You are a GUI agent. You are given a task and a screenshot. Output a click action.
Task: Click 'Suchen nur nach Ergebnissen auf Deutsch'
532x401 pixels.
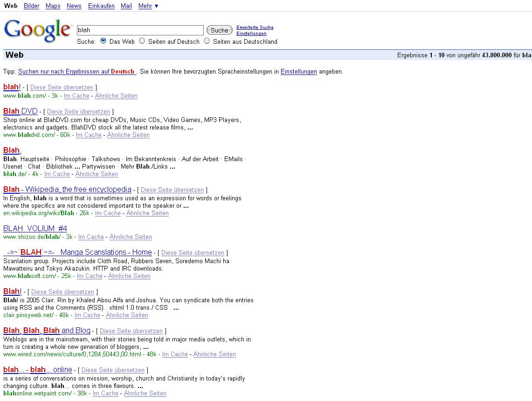(76, 72)
